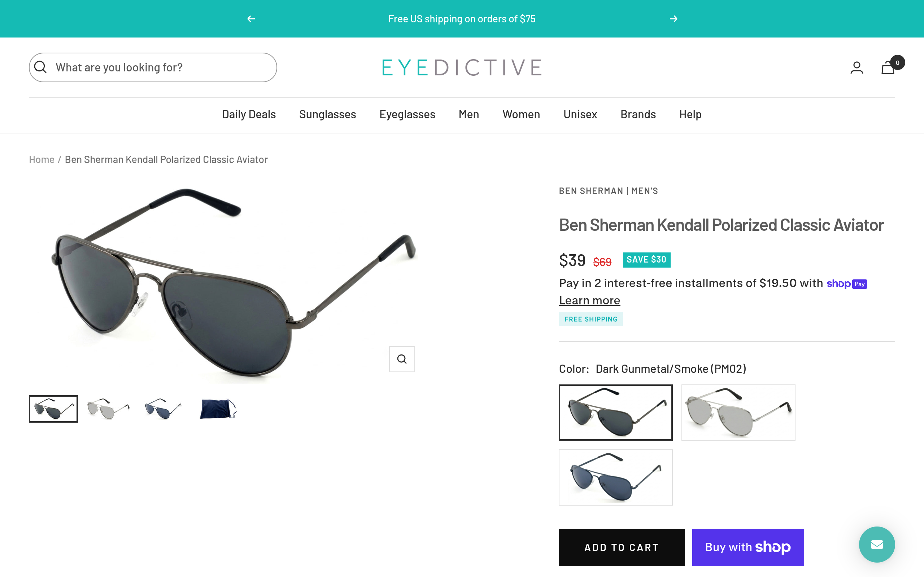Focus the 'What are you looking for?' field
924x577 pixels.
pyautogui.click(x=153, y=67)
